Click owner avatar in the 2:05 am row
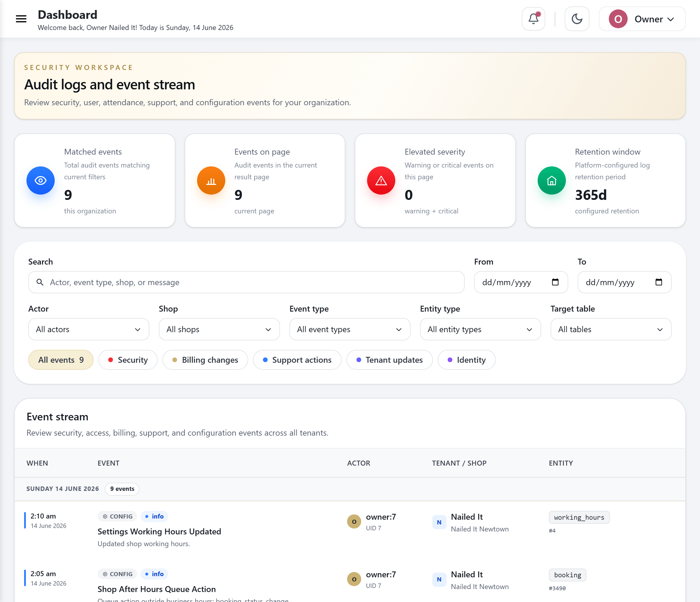Viewport: 700px width, 602px height. (354, 580)
